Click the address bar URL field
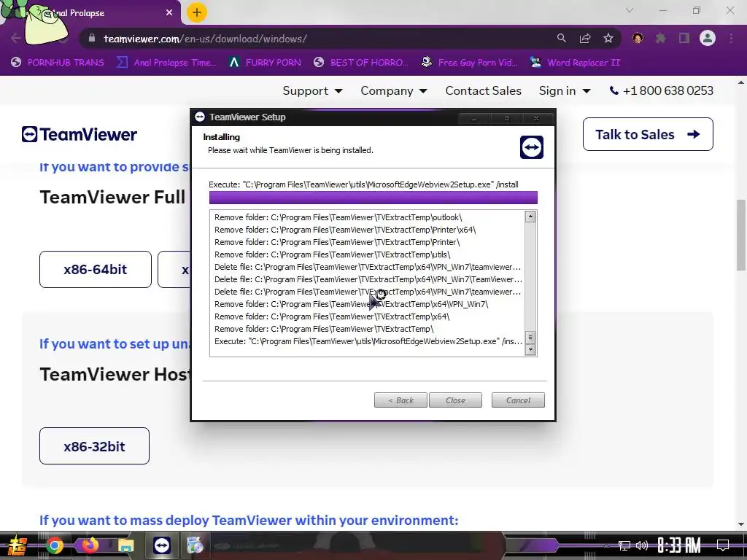This screenshot has height=560, width=747. 314,39
